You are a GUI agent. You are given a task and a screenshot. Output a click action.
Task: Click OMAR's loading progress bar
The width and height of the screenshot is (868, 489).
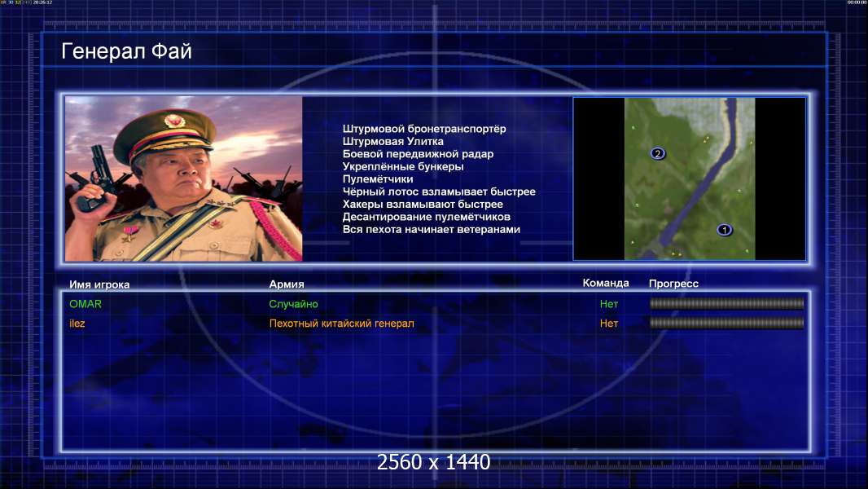coord(727,303)
